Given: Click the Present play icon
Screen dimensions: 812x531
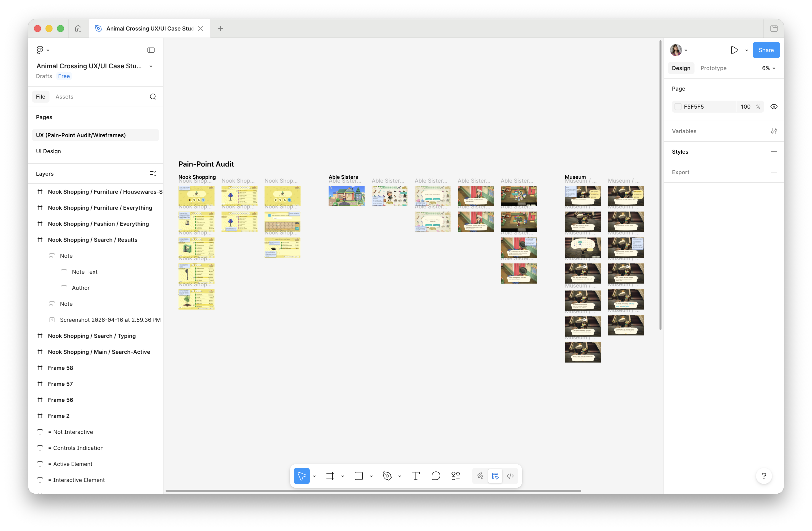Looking at the screenshot, I should pyautogui.click(x=734, y=50).
